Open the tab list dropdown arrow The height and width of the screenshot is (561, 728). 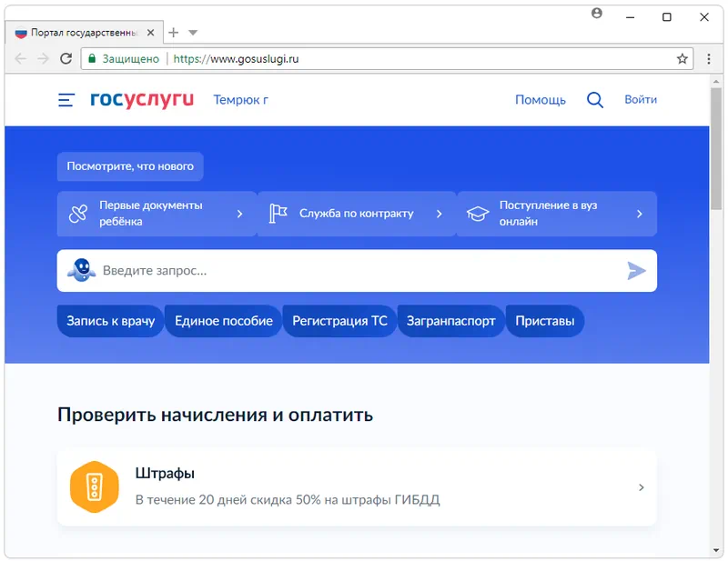193,33
